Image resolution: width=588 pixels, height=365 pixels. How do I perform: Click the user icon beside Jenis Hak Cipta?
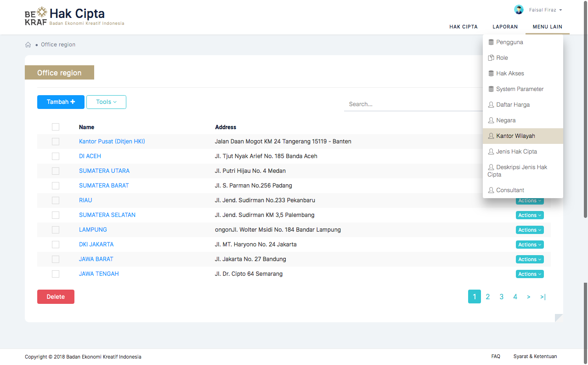(491, 152)
